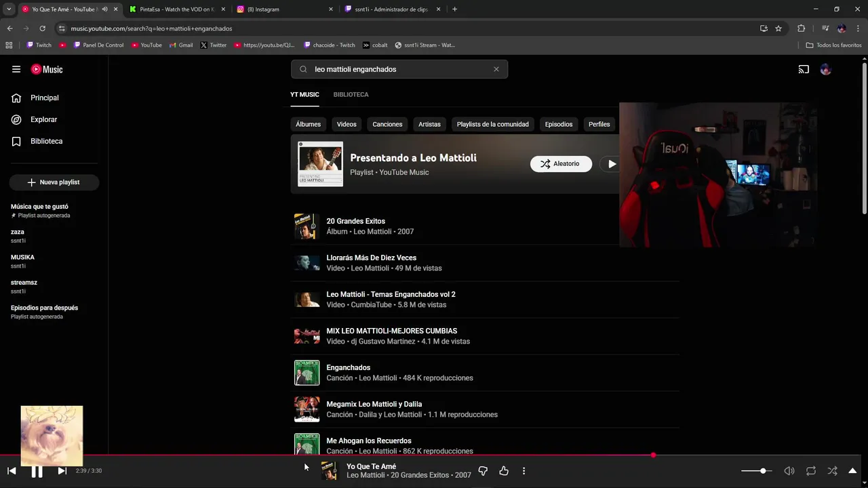Image resolution: width=868 pixels, height=488 pixels.
Task: Adjust the player volume slider
Action: click(x=756, y=471)
